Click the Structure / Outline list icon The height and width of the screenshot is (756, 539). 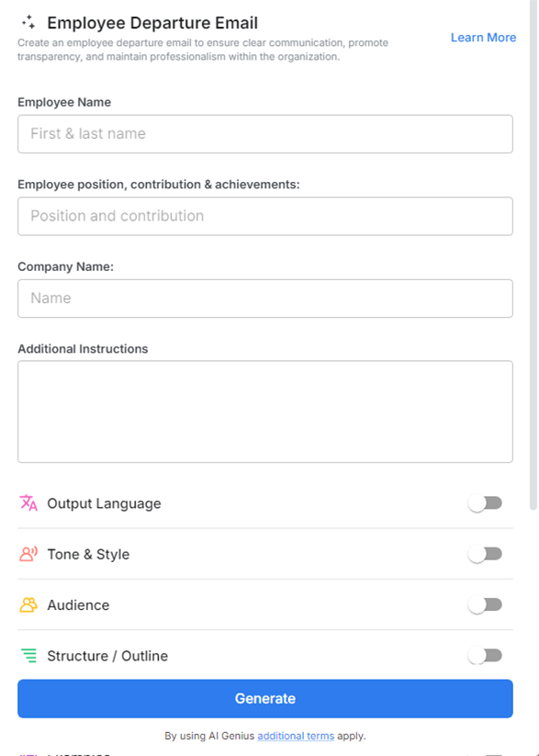(28, 656)
